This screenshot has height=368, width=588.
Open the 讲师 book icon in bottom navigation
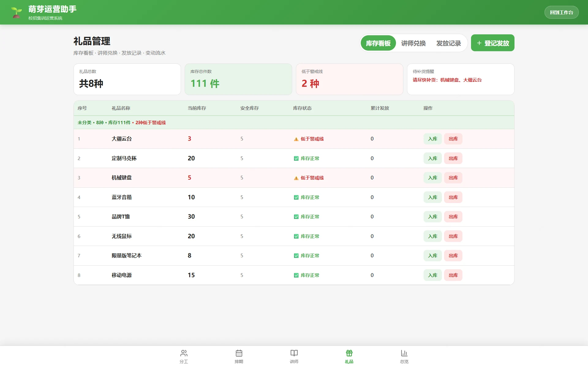294,353
